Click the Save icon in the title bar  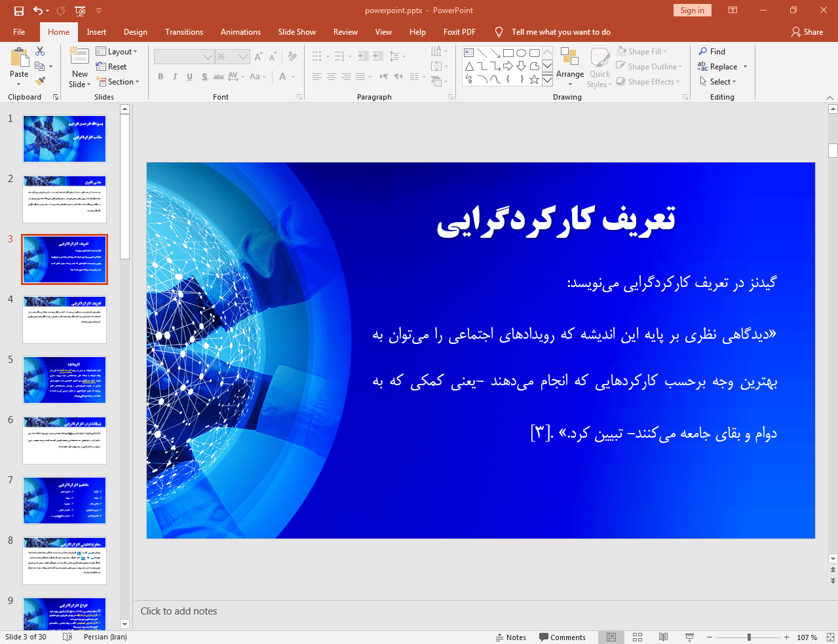(18, 10)
